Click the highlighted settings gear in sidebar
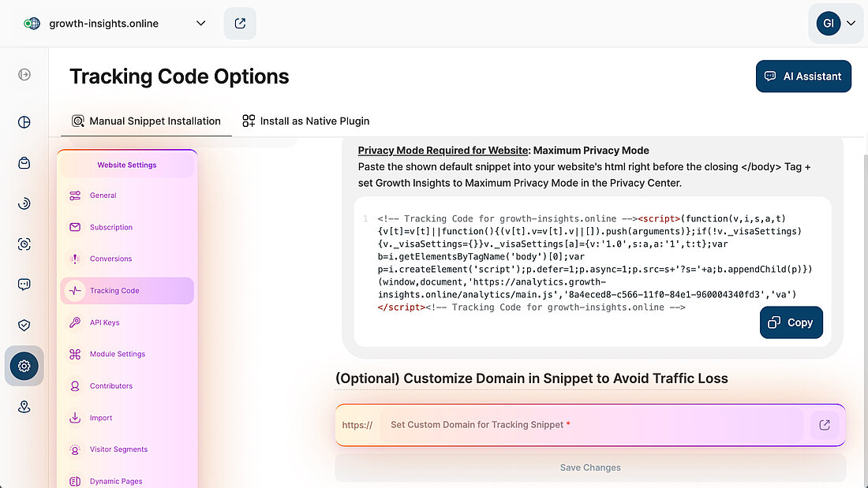This screenshot has width=868, height=488. coord(24,366)
